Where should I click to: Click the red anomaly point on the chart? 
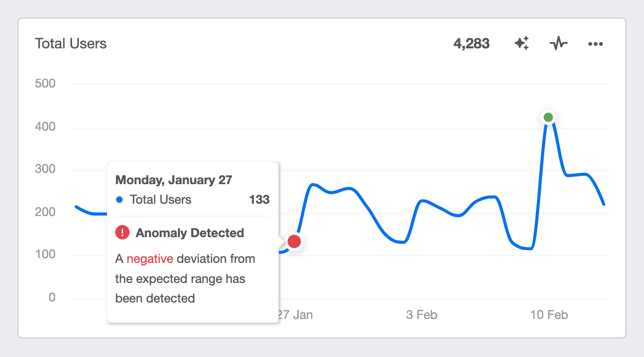coord(294,241)
